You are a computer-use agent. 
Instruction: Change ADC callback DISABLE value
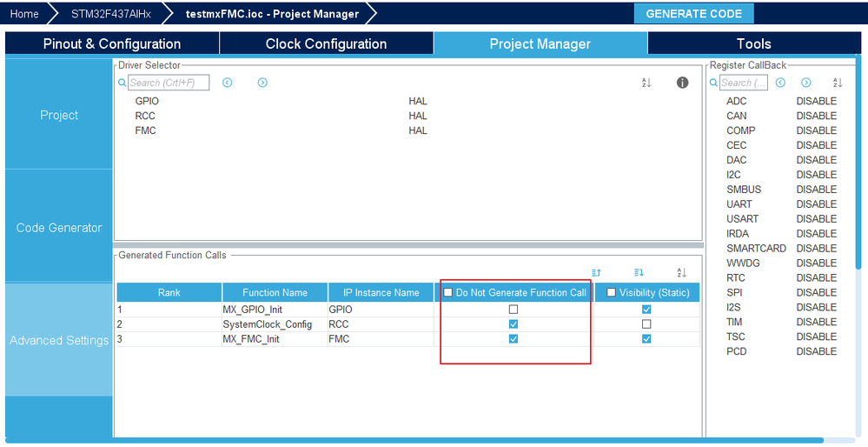(817, 101)
